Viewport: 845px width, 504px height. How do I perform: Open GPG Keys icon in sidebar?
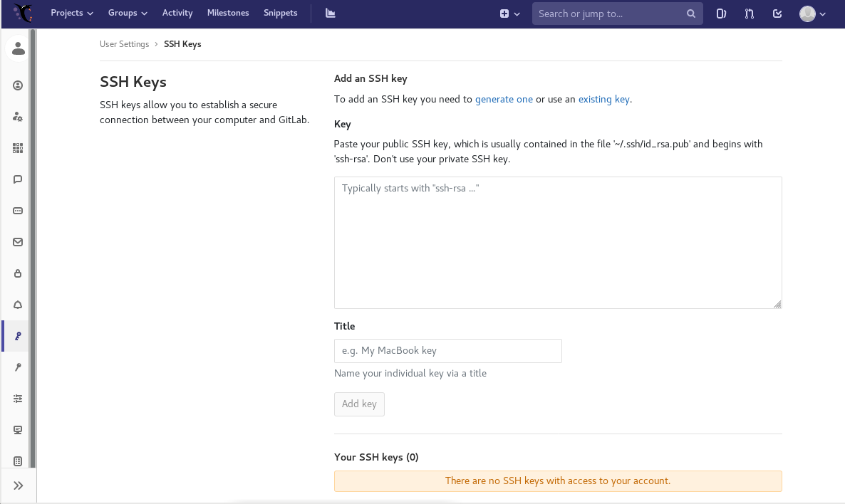18,367
